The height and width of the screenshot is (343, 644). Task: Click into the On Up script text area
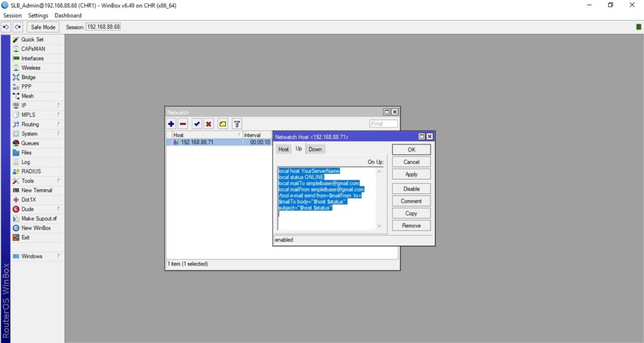[327, 199]
